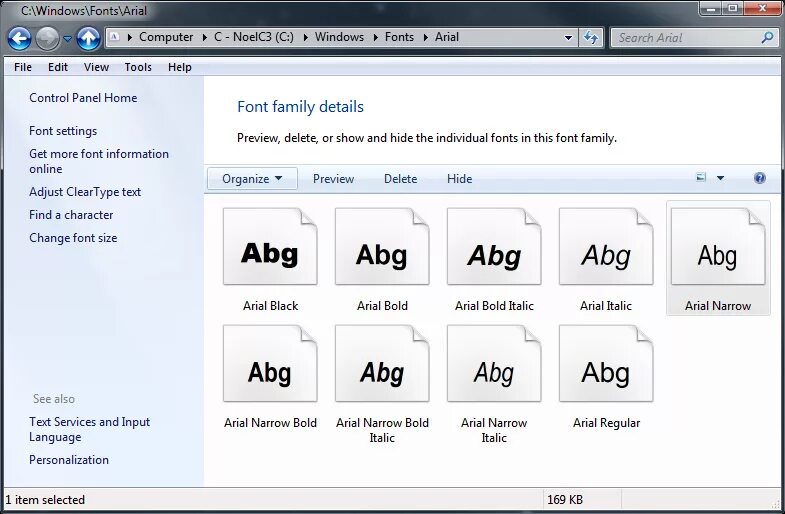Click Fonts in the address breadcrumb

[x=399, y=37]
